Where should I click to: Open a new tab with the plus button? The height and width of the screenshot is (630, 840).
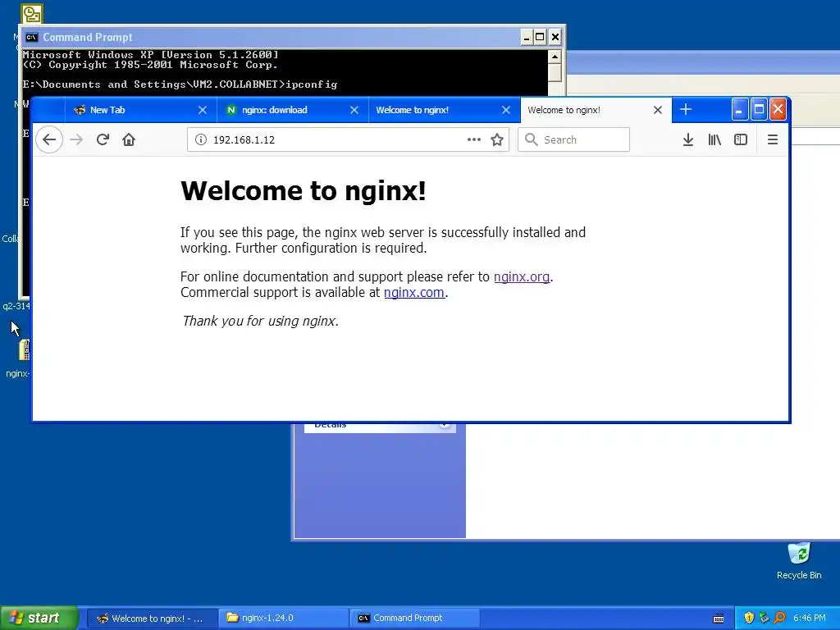[686, 110]
